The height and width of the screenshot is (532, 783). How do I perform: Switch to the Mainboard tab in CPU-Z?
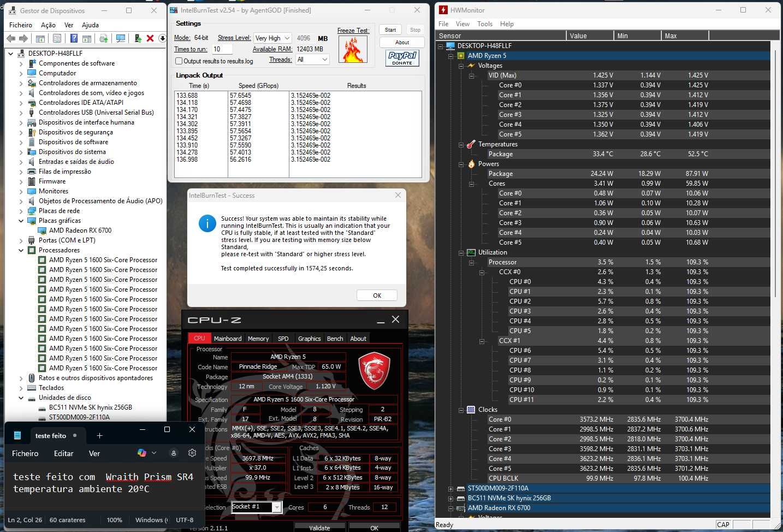click(228, 339)
